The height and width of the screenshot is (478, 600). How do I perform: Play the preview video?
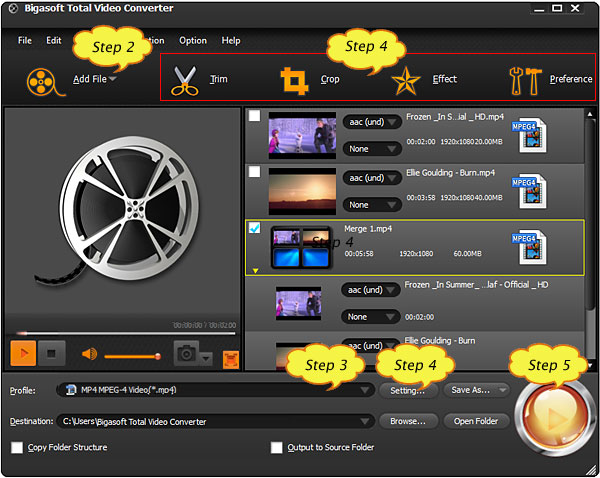(23, 353)
